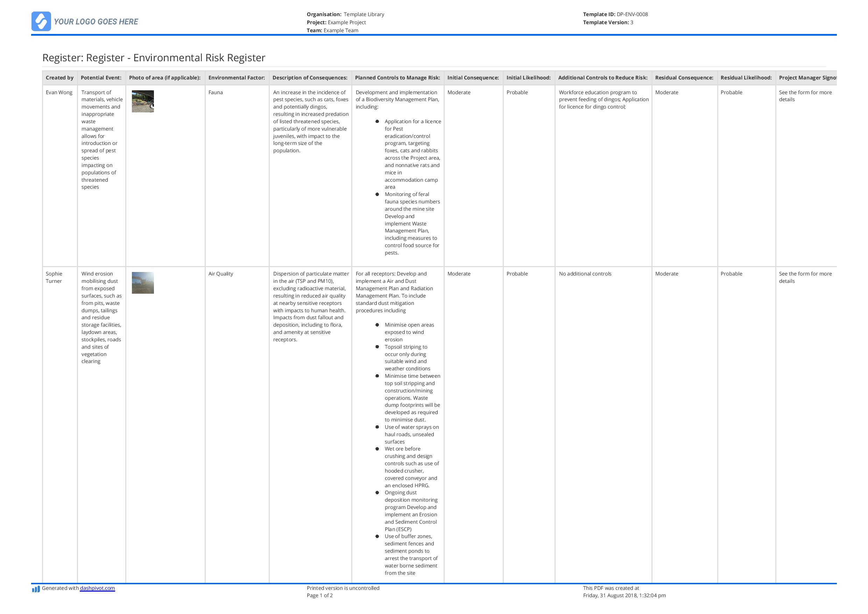Open the site photo in the Air Quality row

pyautogui.click(x=142, y=283)
